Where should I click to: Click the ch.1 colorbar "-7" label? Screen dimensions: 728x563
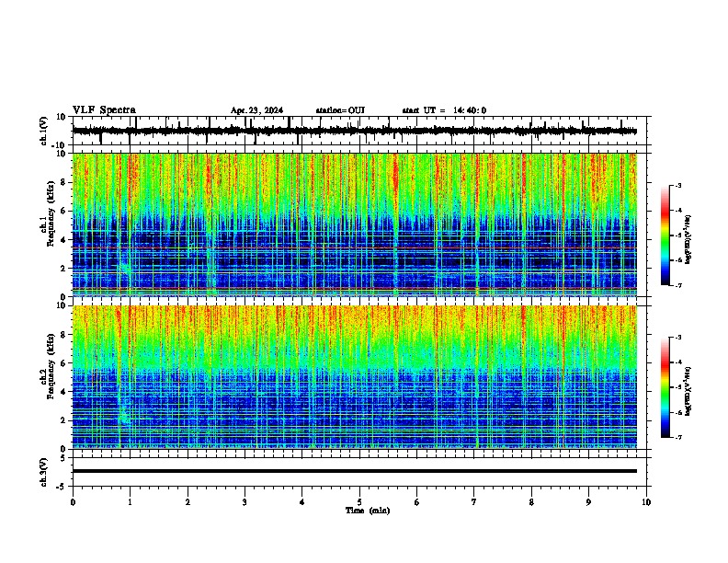point(678,285)
